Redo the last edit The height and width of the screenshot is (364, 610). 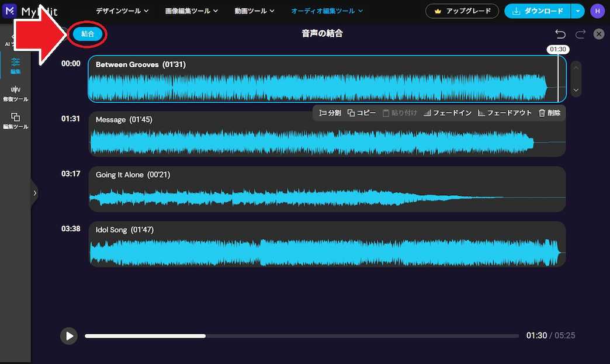click(x=580, y=34)
